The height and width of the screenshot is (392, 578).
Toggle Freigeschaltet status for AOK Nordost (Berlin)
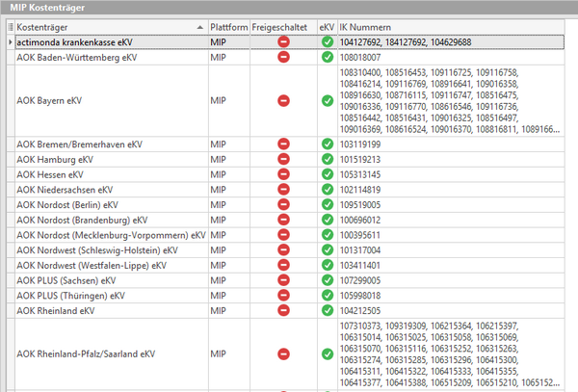(283, 205)
